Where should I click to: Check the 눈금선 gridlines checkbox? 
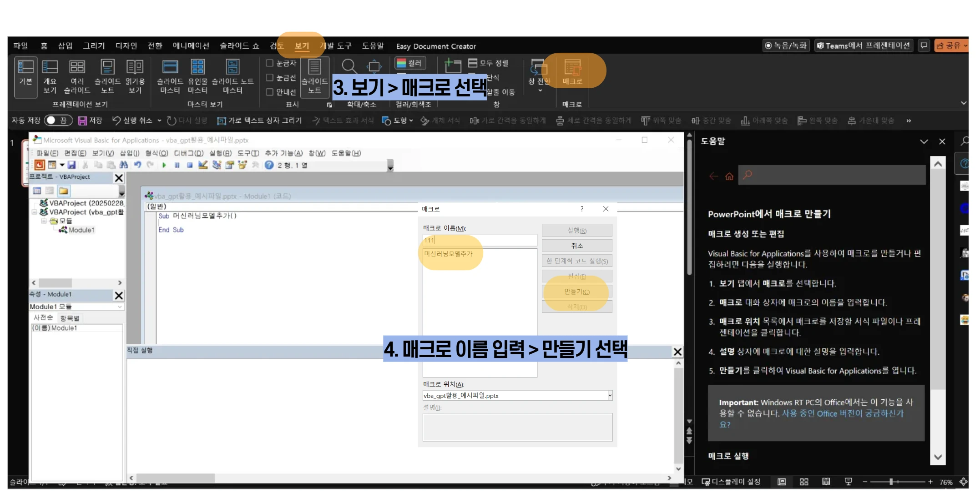(269, 78)
